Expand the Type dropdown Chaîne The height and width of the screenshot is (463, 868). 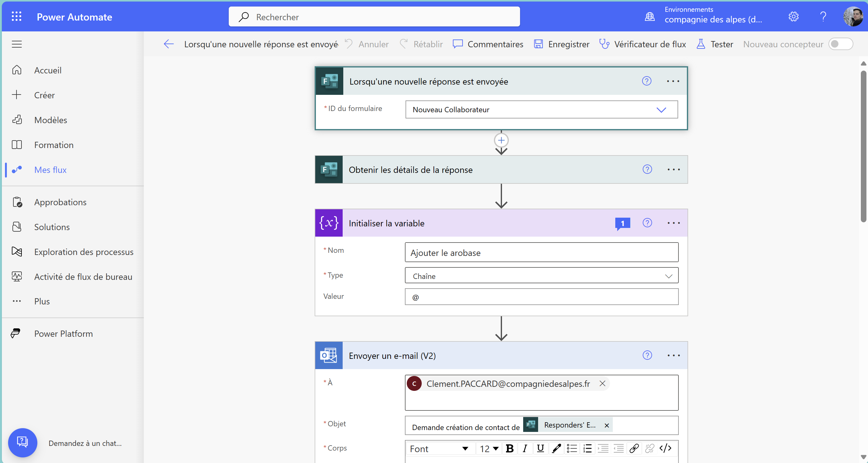pos(542,275)
